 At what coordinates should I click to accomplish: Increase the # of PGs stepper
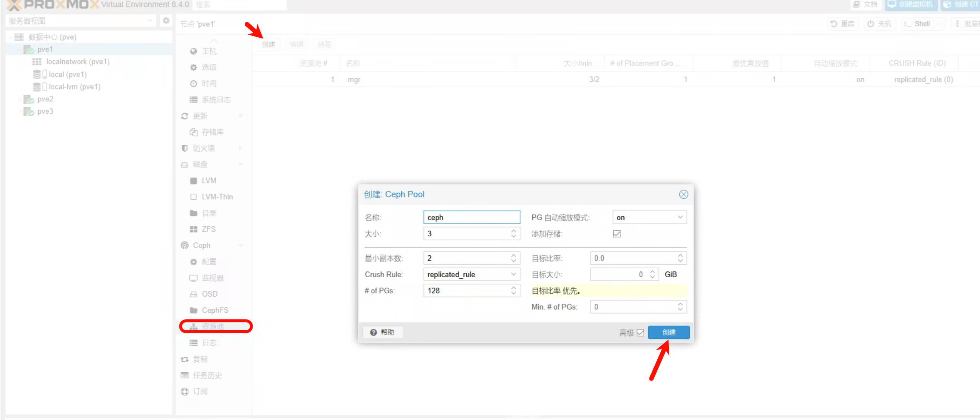pyautogui.click(x=513, y=288)
